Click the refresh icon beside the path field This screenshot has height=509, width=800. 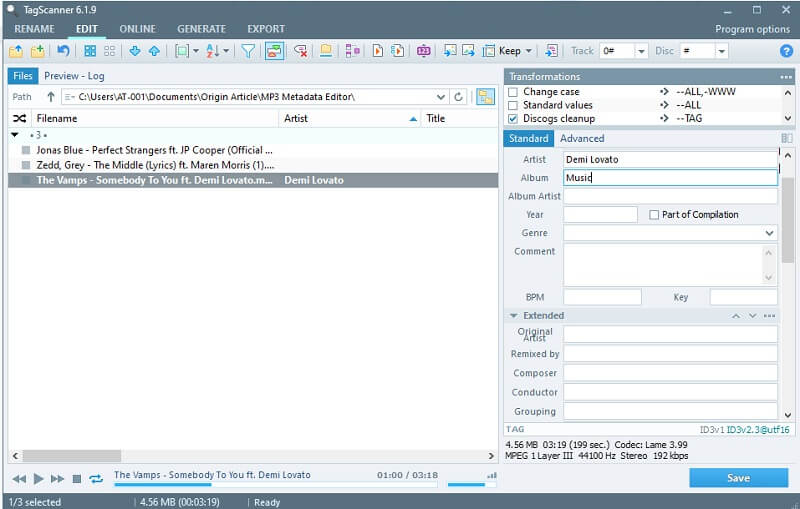coord(459,97)
